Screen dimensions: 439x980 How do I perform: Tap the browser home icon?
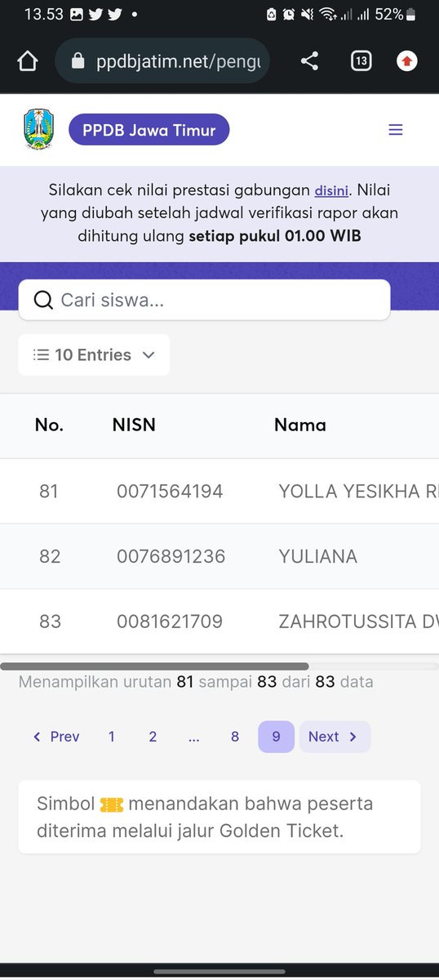[x=28, y=61]
